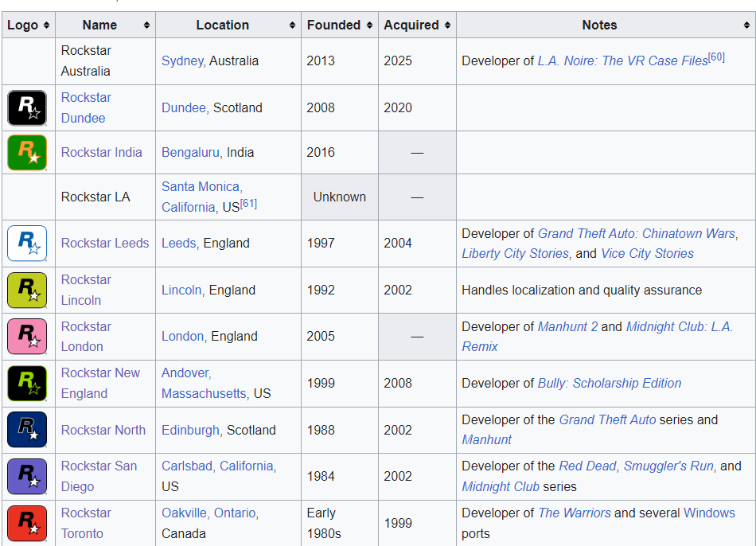The width and height of the screenshot is (756, 546).
Task: Open the red Rockstar Toronto logo
Action: 27,523
